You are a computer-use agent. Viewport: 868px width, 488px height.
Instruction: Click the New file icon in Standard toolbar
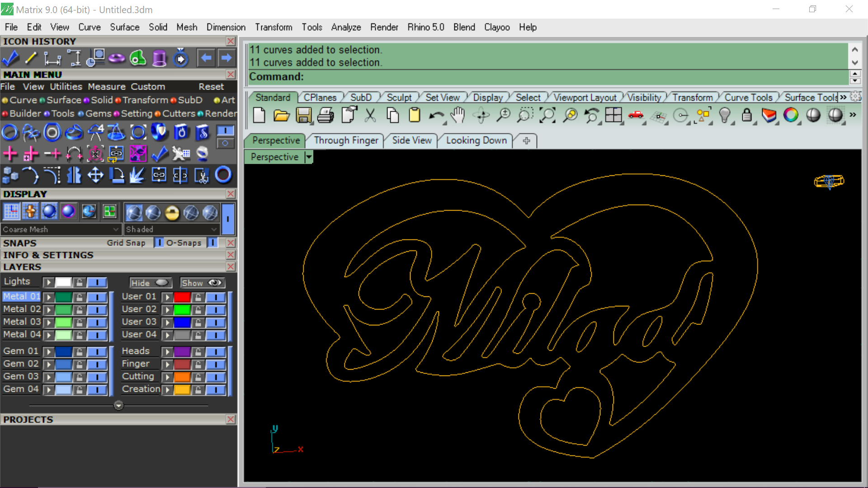tap(259, 116)
